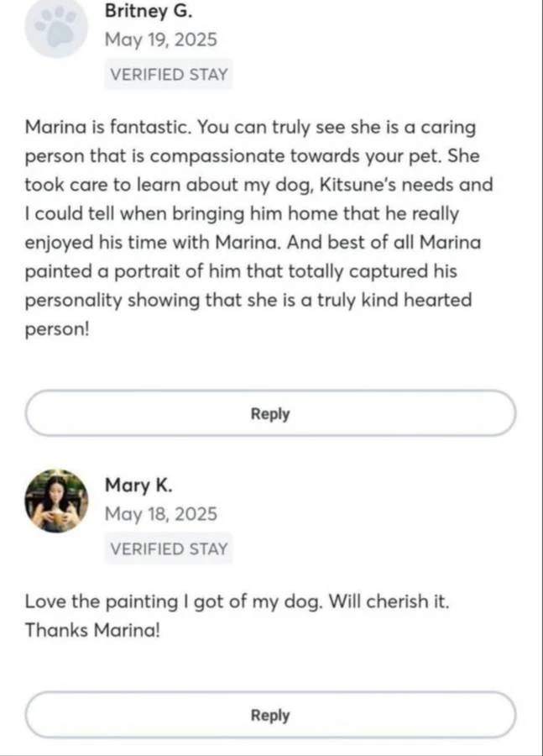Select the May 19, 2025 review date

pyautogui.click(x=160, y=39)
